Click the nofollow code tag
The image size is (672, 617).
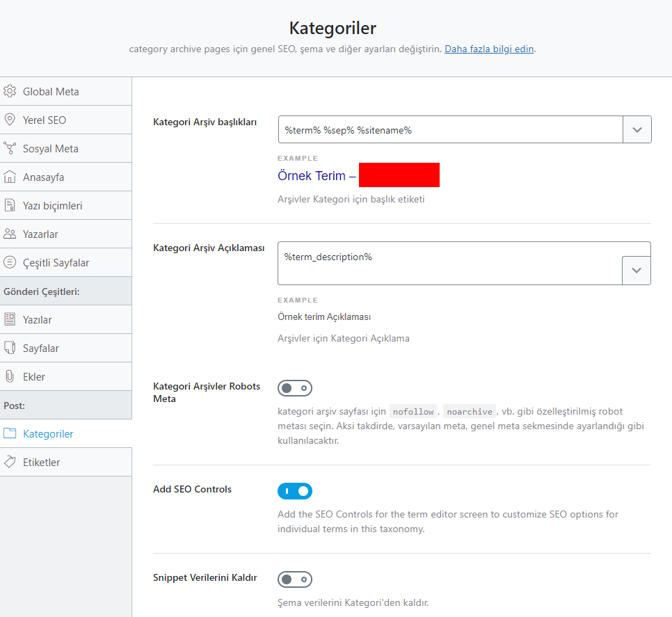413,412
